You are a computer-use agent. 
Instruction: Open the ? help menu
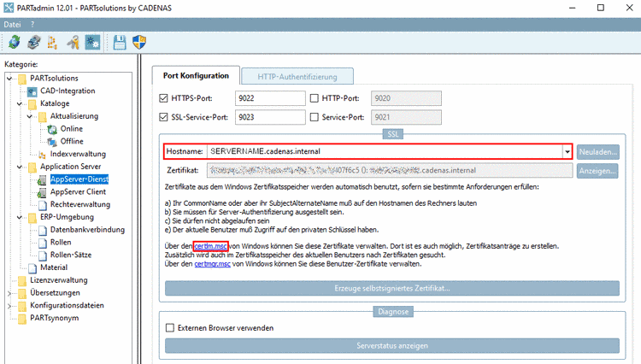click(32, 25)
